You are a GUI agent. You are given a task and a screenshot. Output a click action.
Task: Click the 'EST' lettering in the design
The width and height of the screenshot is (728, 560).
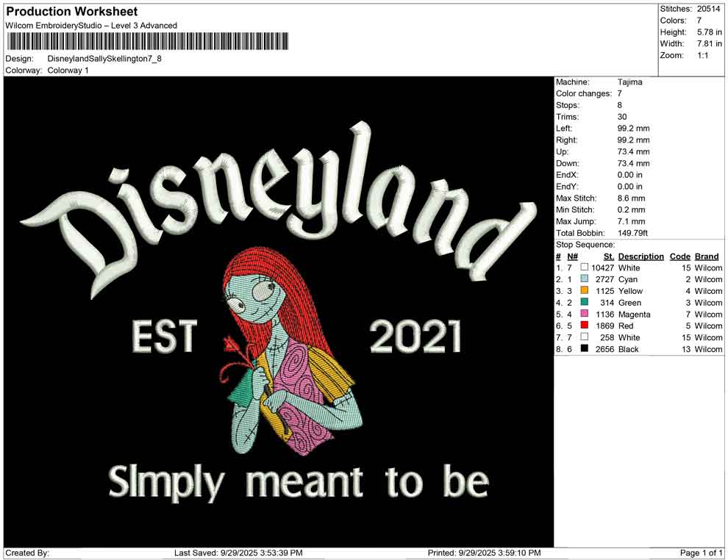[165, 335]
